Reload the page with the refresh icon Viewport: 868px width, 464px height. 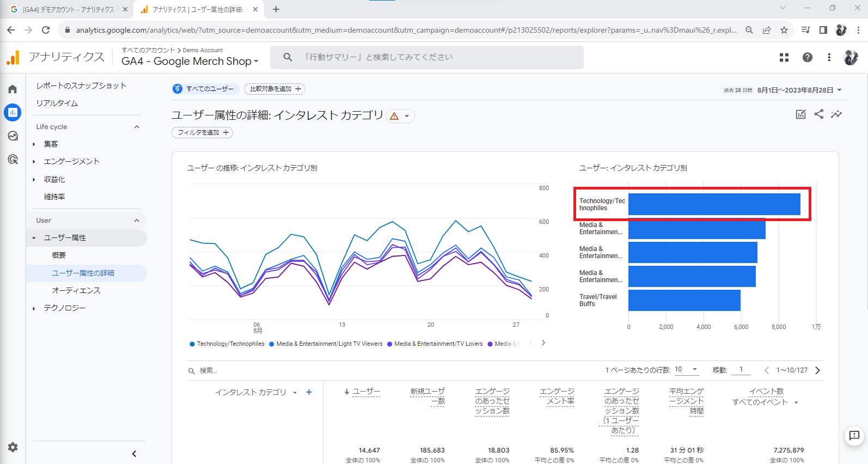click(x=46, y=30)
